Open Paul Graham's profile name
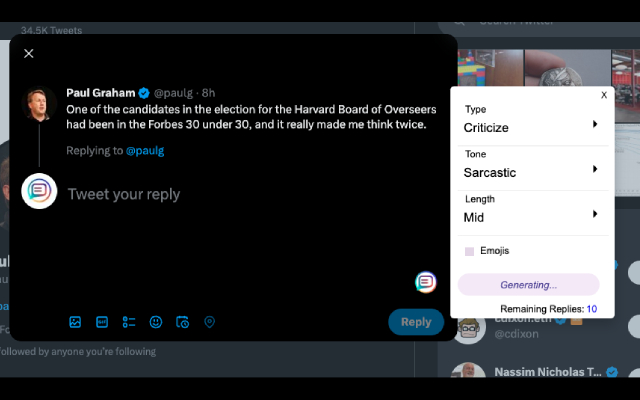Viewport: 640px width, 400px height. coord(100,93)
